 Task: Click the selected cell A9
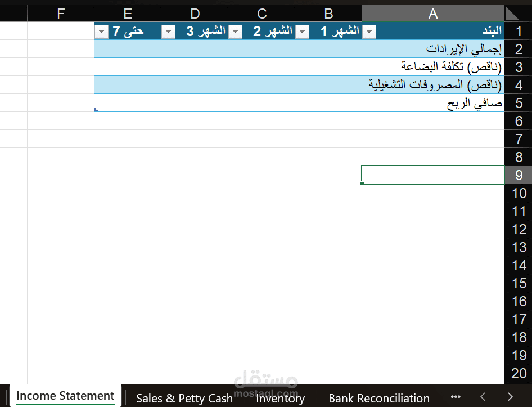point(433,175)
